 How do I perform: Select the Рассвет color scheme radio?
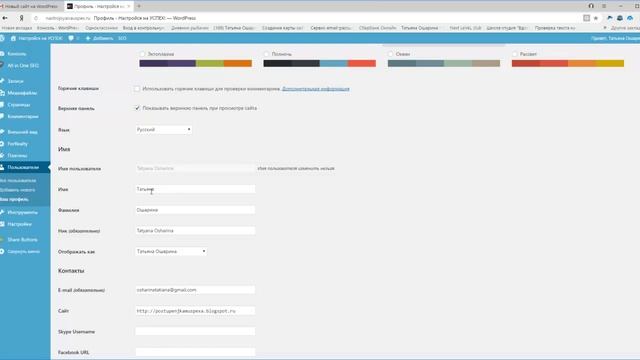pyautogui.click(x=515, y=54)
